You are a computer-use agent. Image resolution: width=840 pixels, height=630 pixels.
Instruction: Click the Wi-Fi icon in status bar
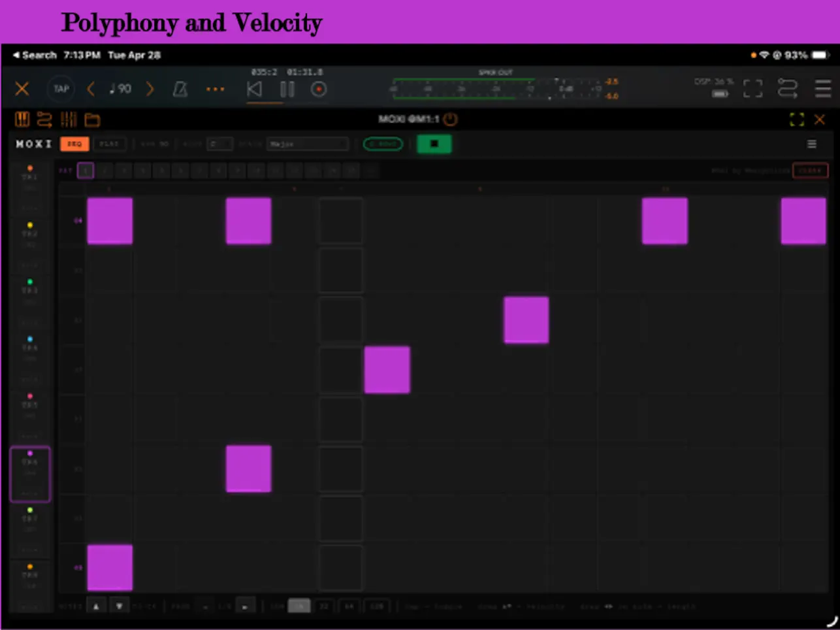tap(764, 56)
